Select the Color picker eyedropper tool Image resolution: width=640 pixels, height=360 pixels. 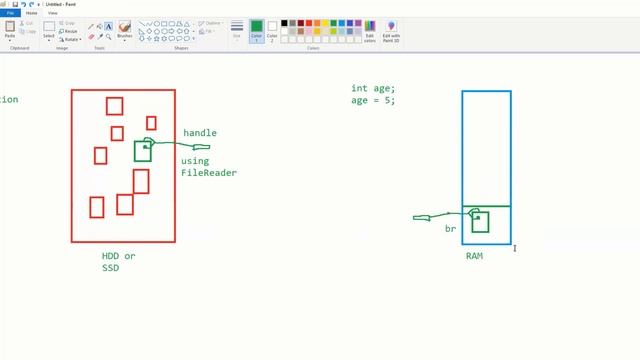pos(100,37)
